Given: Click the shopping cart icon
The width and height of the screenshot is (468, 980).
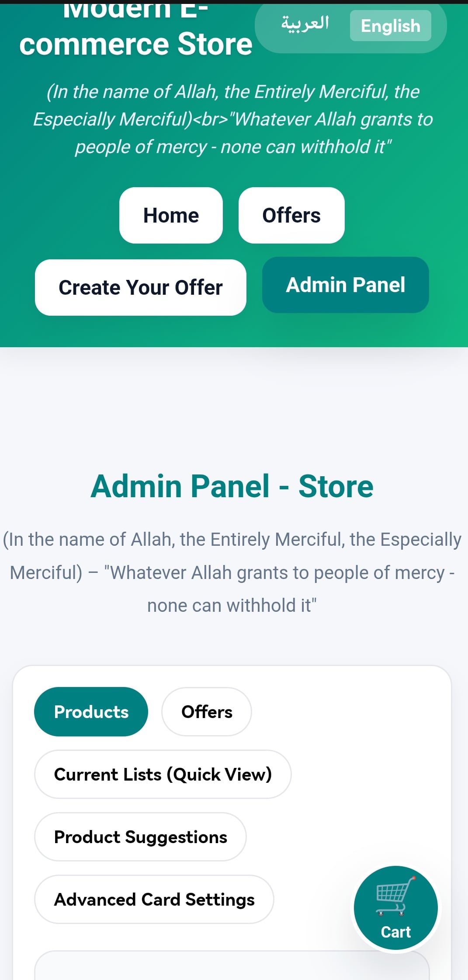Looking at the screenshot, I should 394,896.
